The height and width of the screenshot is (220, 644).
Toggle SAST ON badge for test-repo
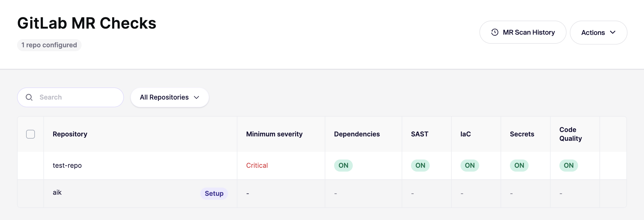pyautogui.click(x=420, y=166)
